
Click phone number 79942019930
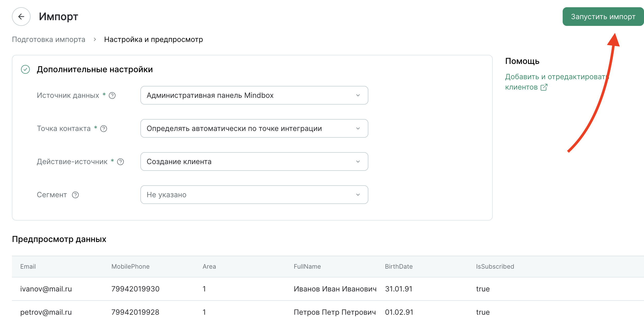pos(135,289)
